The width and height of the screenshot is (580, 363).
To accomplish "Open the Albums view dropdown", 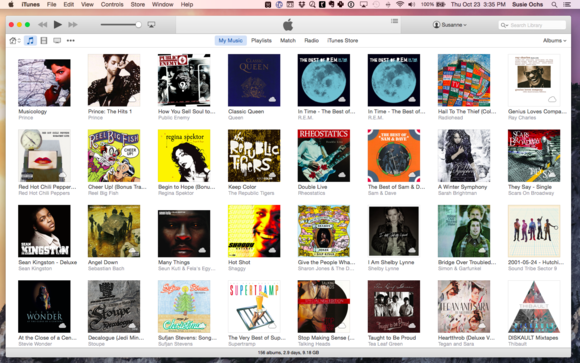I will tap(554, 40).
